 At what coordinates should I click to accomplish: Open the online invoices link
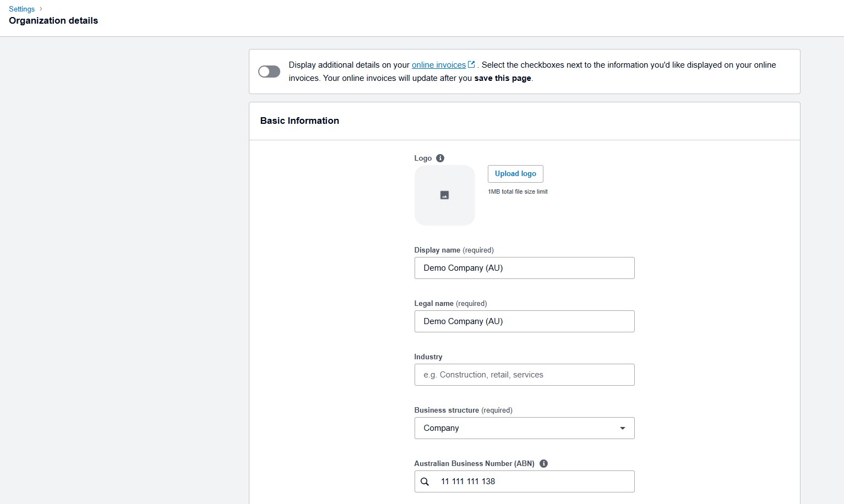[x=438, y=64]
